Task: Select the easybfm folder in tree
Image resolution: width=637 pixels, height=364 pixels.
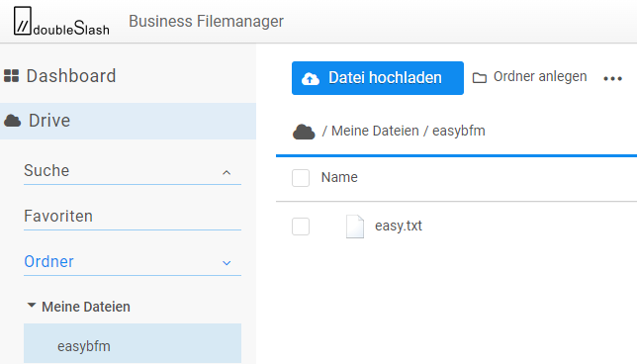Action: click(x=133, y=343)
